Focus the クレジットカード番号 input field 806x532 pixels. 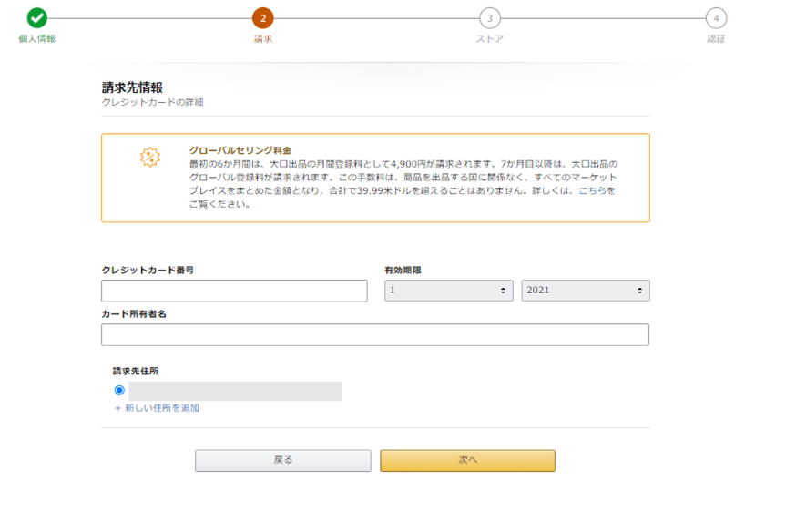tap(234, 291)
